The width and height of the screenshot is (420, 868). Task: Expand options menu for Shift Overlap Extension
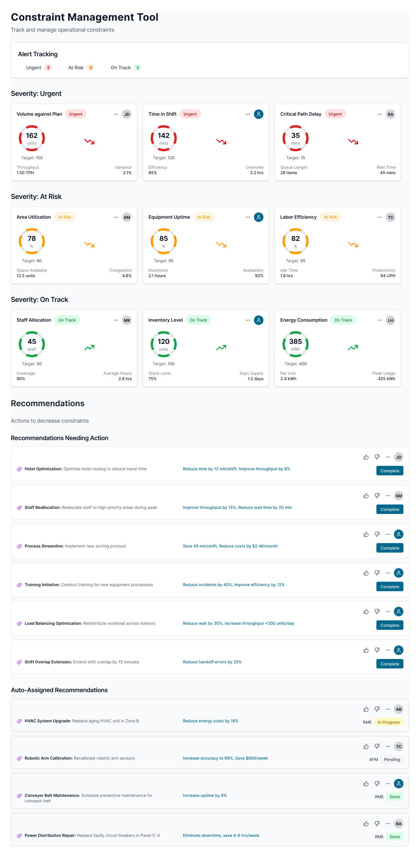[388, 650]
